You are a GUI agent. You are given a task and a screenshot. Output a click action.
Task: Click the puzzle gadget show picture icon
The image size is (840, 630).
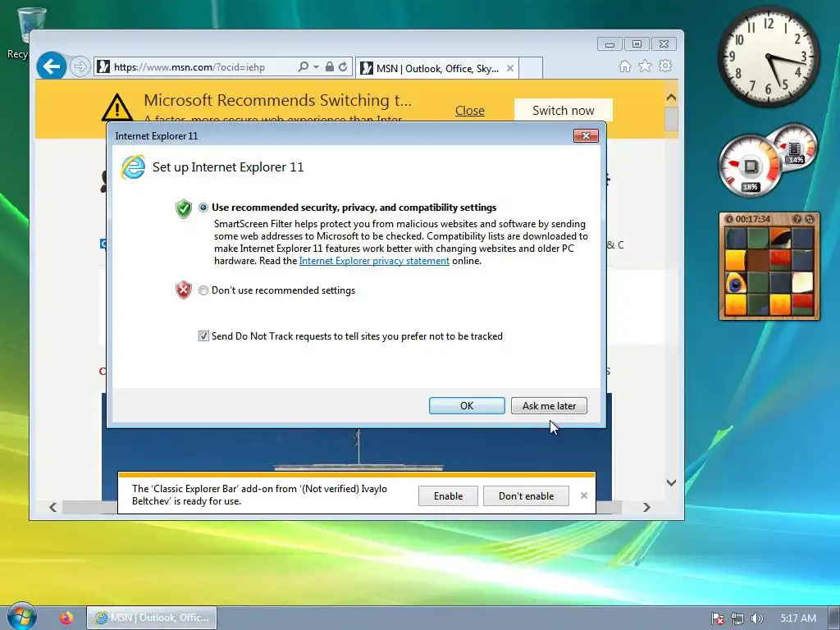pyautogui.click(x=797, y=219)
